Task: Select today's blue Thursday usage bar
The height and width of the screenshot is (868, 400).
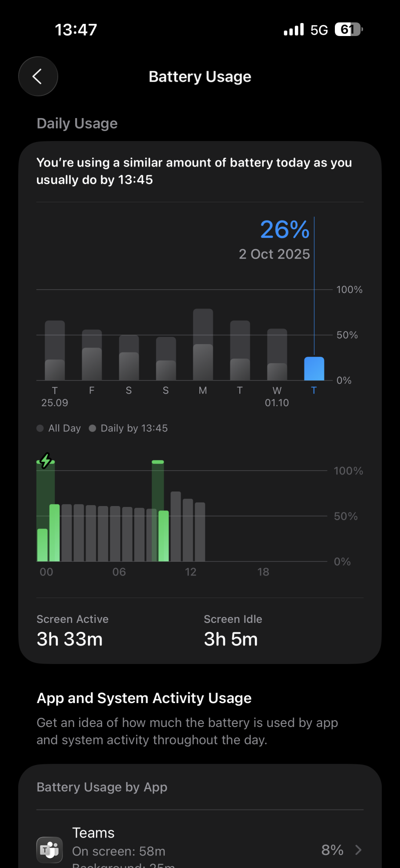Action: pyautogui.click(x=314, y=368)
